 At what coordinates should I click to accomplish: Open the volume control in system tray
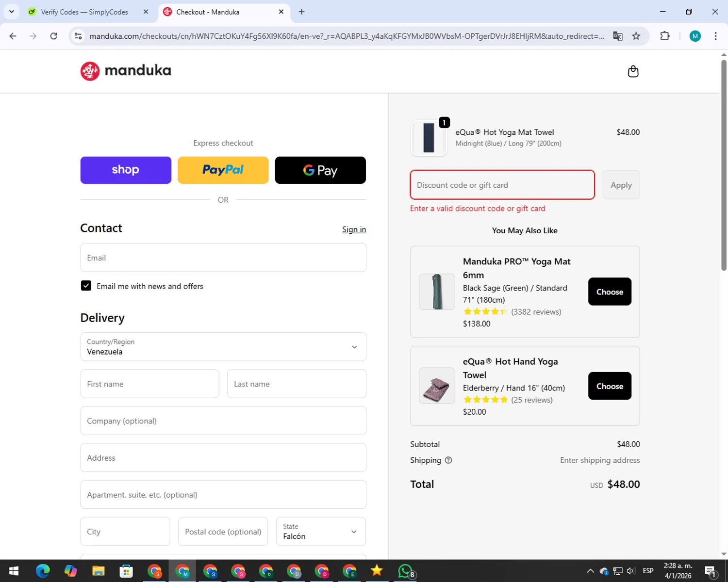[631, 571]
